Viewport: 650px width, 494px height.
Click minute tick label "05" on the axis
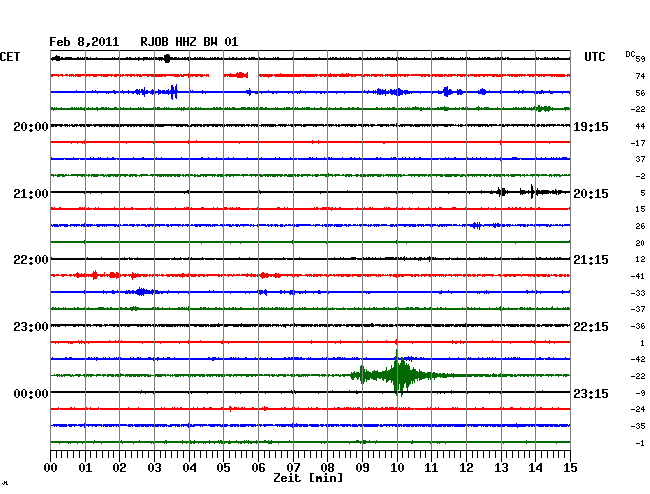pyautogui.click(x=223, y=467)
